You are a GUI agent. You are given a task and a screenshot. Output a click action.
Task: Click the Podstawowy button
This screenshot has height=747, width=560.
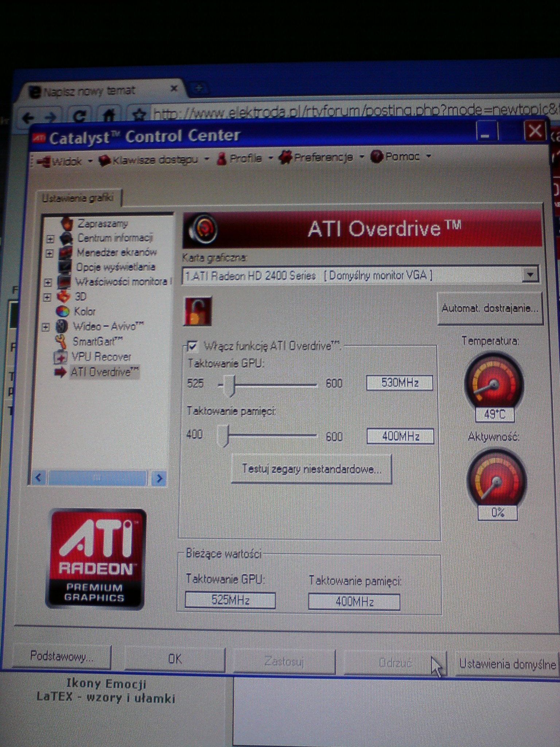(62, 657)
